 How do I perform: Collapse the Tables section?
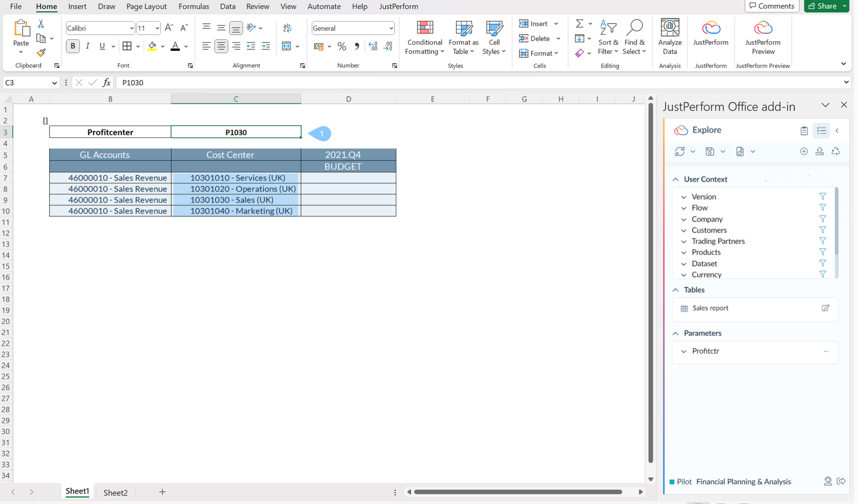[676, 290]
